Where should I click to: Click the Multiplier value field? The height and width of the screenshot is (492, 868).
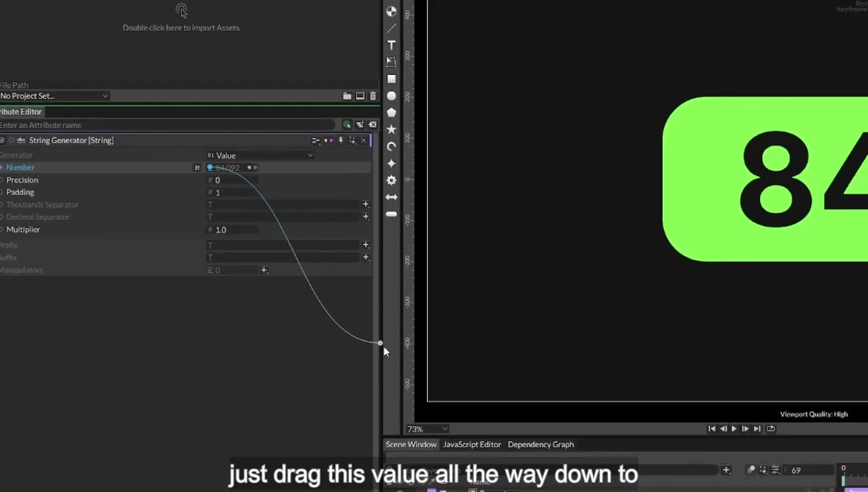(x=232, y=230)
